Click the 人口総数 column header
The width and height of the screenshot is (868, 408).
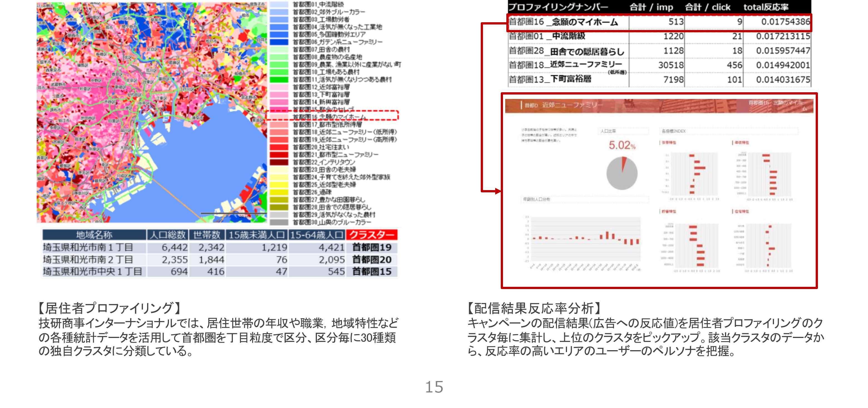[167, 235]
